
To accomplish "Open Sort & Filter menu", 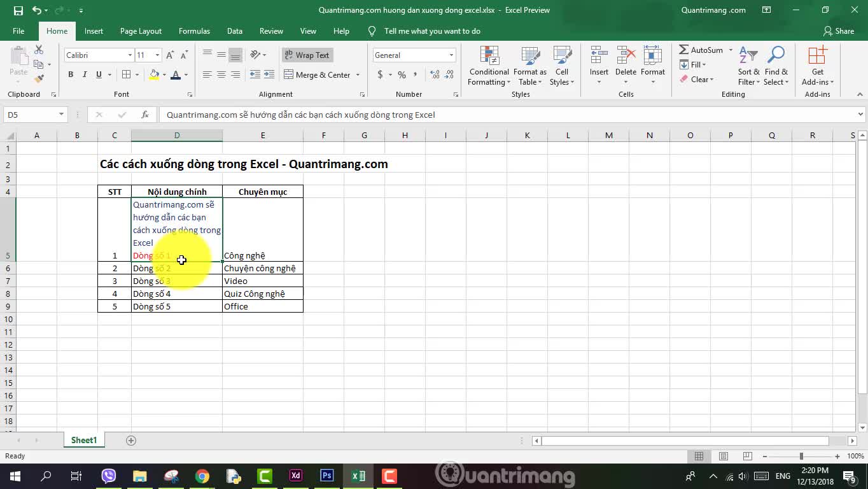I will [749, 66].
